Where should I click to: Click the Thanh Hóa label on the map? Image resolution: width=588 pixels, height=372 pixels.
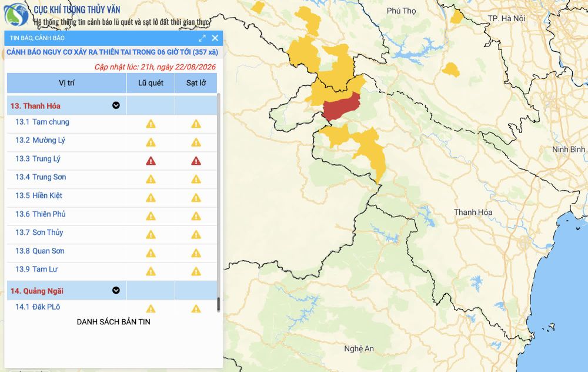click(473, 212)
